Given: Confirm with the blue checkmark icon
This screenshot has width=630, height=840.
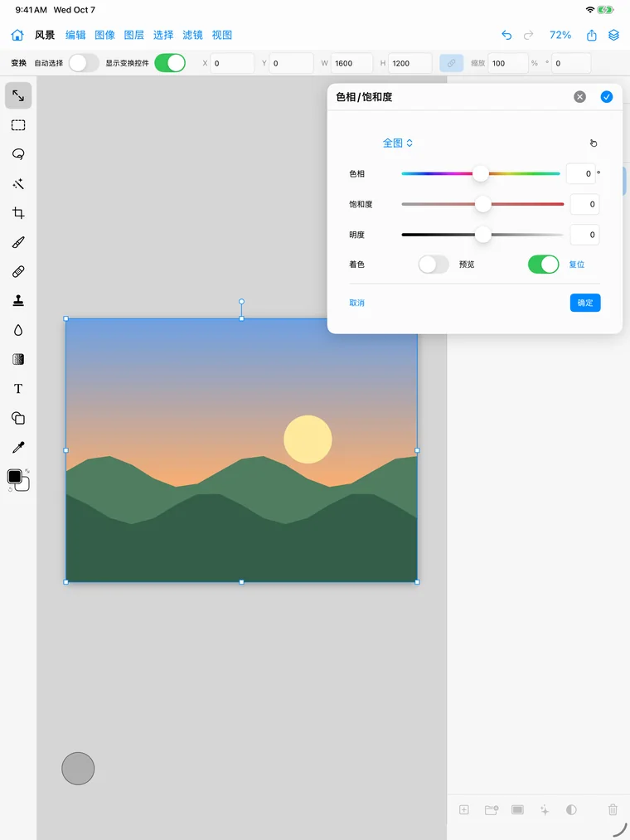Looking at the screenshot, I should (x=607, y=96).
